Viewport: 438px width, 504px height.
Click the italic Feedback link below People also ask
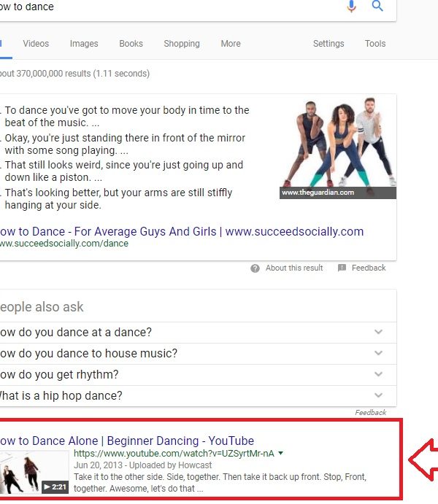point(370,412)
